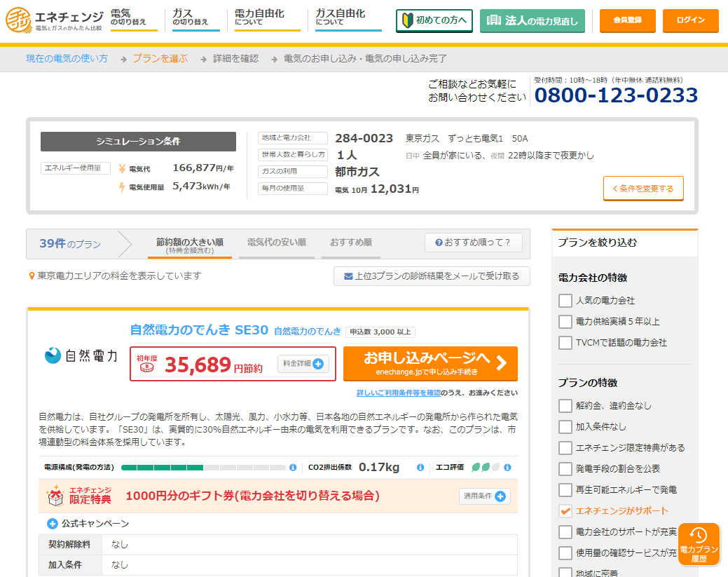Image resolution: width=728 pixels, height=577 pixels.
Task: Toggle 人気の電力会社 checkbox
Action: pos(565,301)
